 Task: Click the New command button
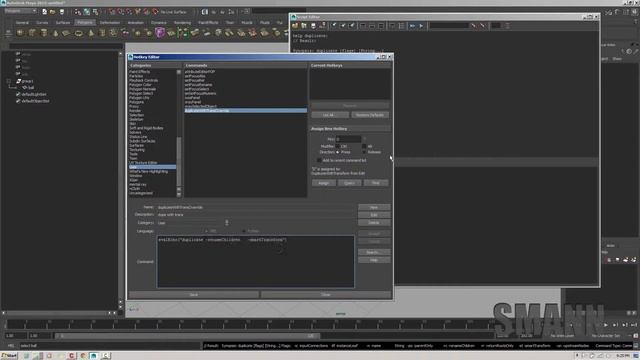point(374,207)
